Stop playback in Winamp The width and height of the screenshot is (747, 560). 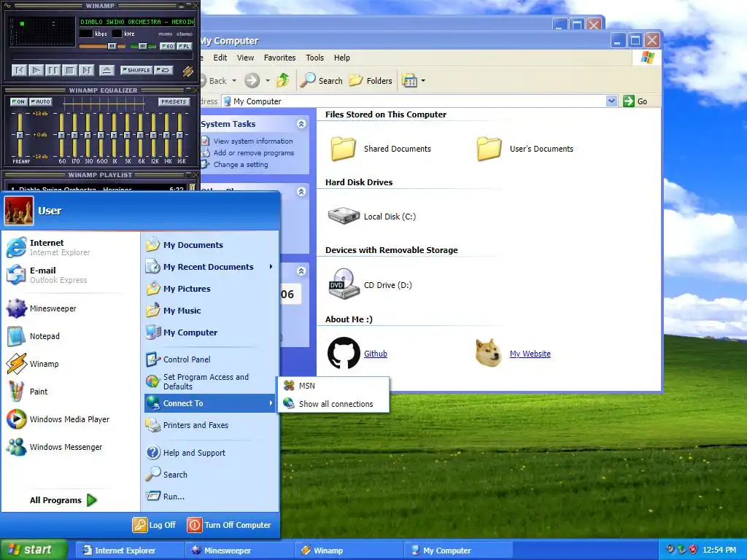point(69,71)
